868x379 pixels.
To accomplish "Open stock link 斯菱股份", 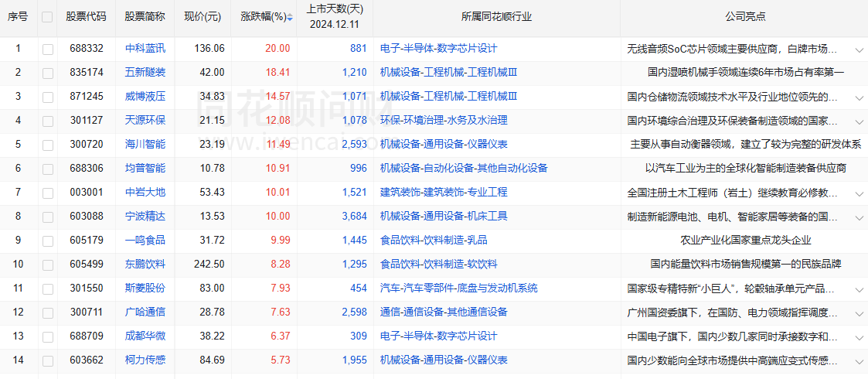I will [145, 289].
